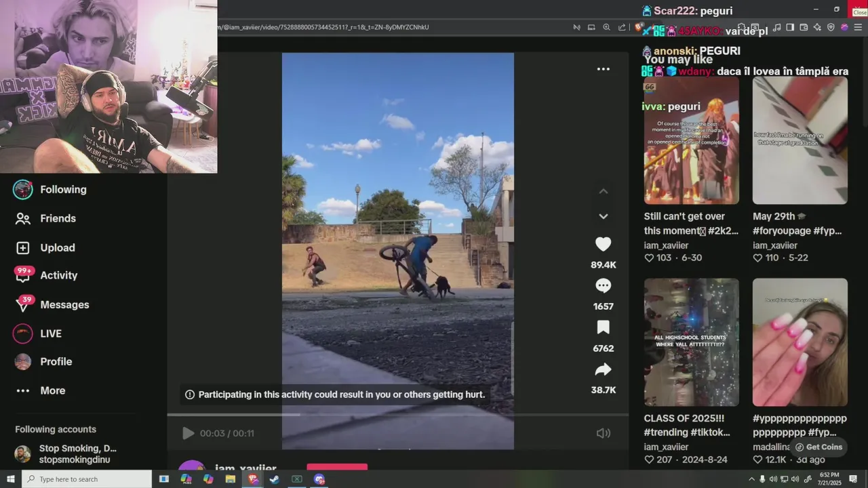
Task: Open the three-dot video options menu
Action: pyautogui.click(x=603, y=69)
